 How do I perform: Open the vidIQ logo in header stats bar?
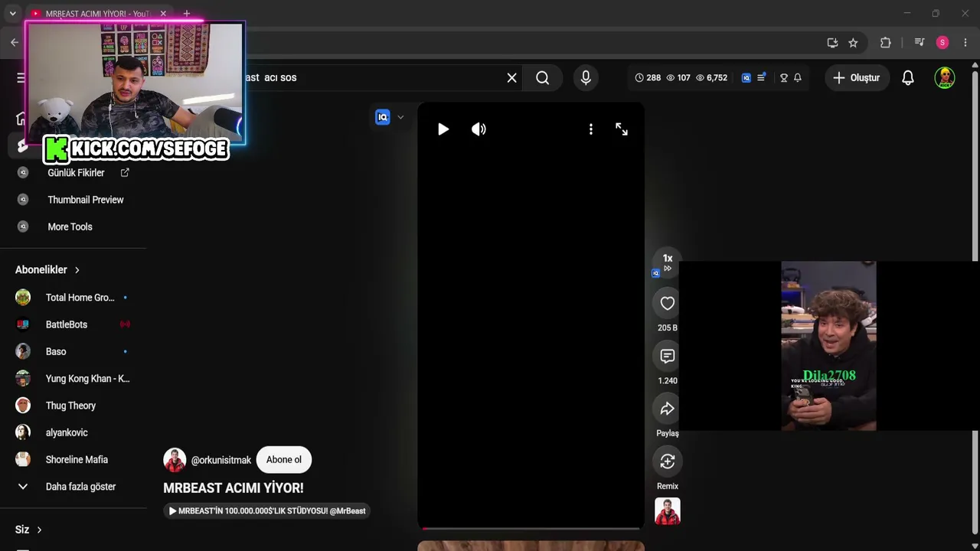pos(746,77)
